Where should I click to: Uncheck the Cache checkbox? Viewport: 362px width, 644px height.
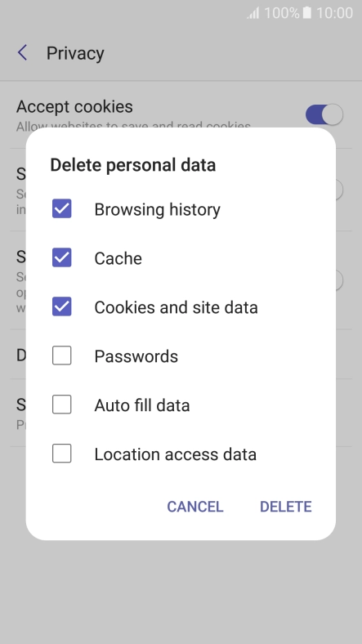61,257
